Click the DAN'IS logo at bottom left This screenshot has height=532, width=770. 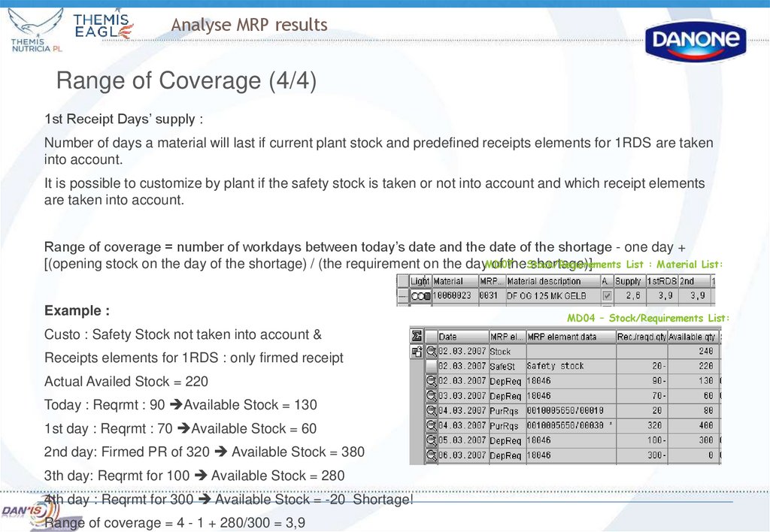29,512
